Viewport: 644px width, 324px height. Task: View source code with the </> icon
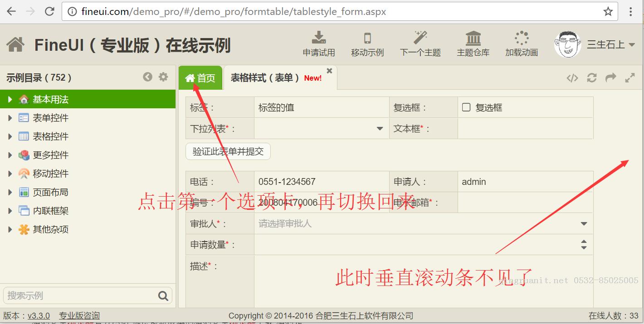[572, 78]
